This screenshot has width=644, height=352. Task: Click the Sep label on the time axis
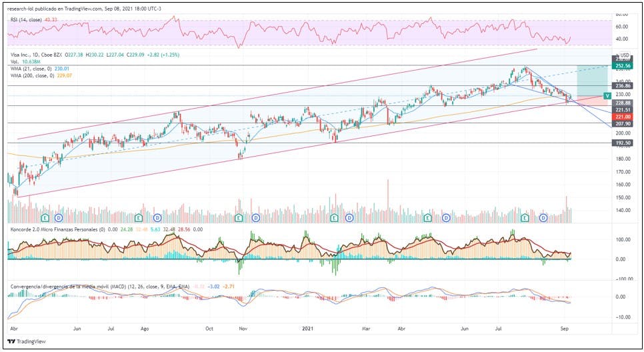click(565, 329)
